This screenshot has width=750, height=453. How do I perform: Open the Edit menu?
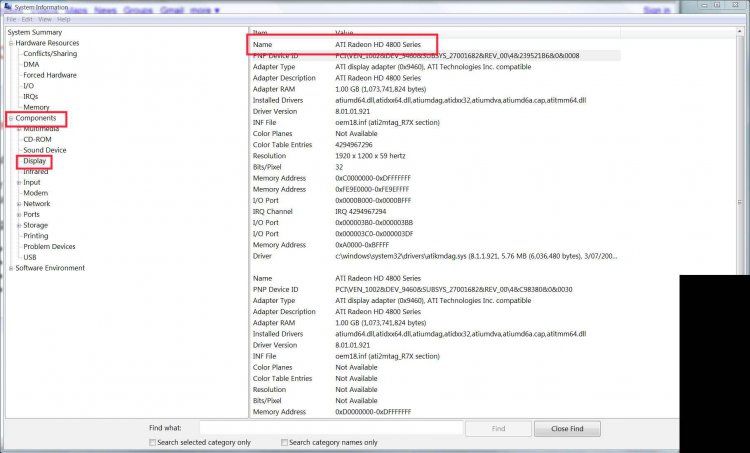(27, 20)
